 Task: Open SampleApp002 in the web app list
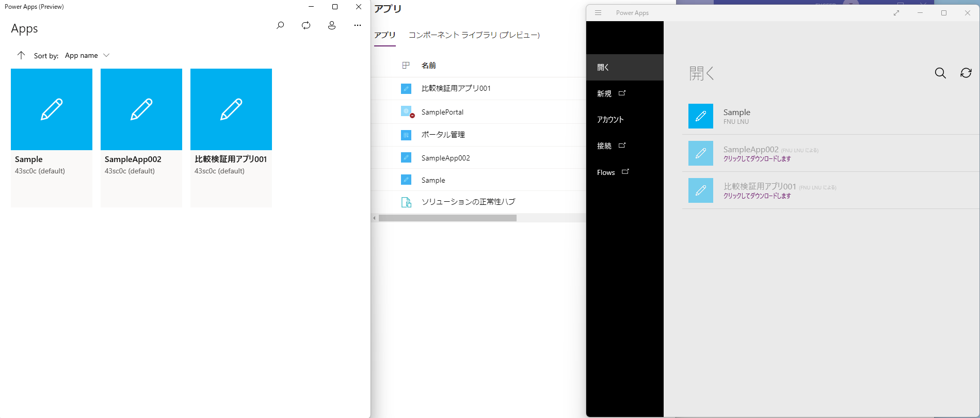point(446,158)
